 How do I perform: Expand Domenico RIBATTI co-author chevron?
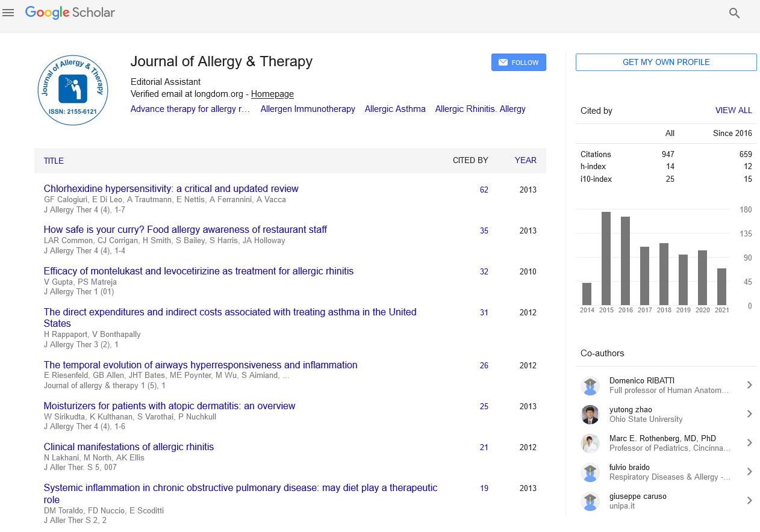point(749,385)
